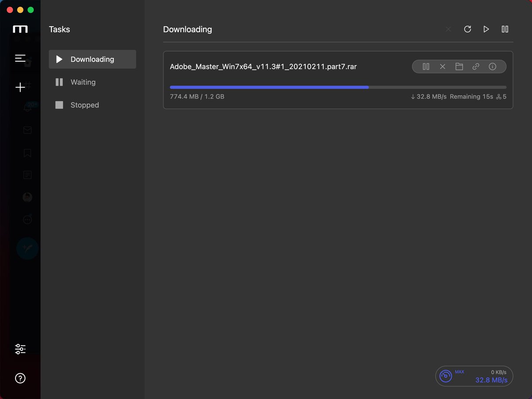
Task: Click the task row download speed 32.8 MB/s
Action: coord(429,97)
